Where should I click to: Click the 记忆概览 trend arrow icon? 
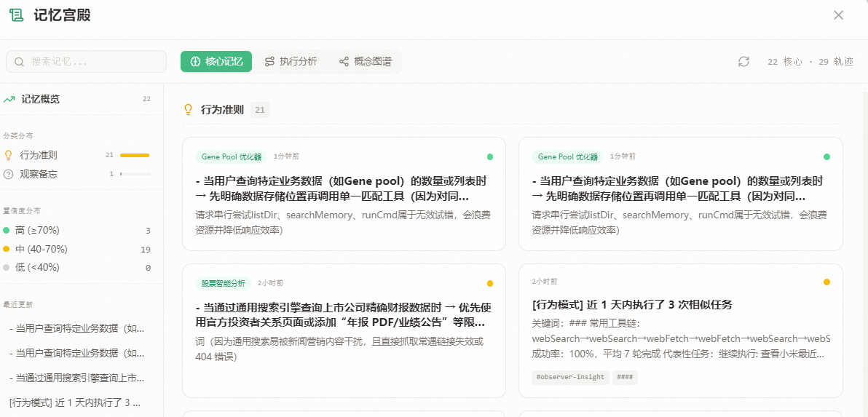9,99
